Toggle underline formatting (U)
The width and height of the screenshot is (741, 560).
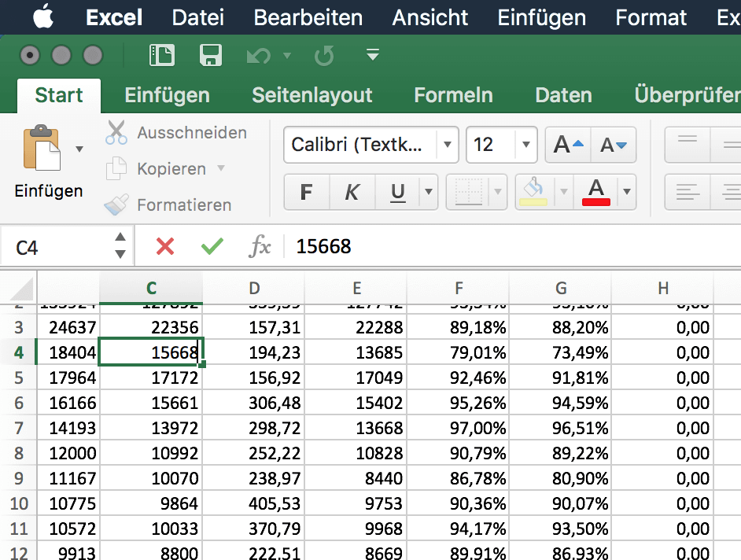(397, 192)
